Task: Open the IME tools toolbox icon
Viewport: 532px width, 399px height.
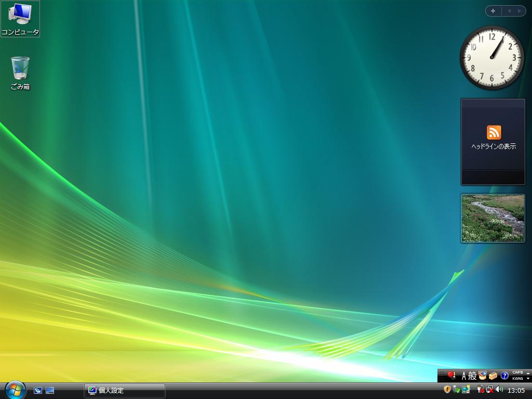Action: pos(493,376)
